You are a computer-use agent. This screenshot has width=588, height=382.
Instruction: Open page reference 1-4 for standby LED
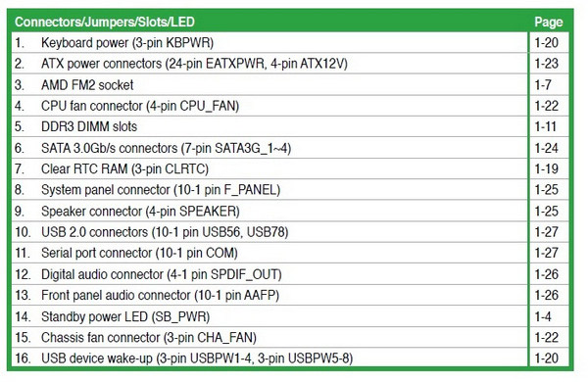pyautogui.click(x=543, y=316)
